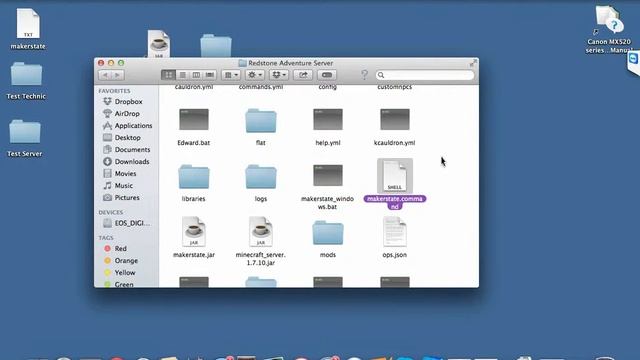Select the makerstate_windows.bat file icon

click(328, 176)
